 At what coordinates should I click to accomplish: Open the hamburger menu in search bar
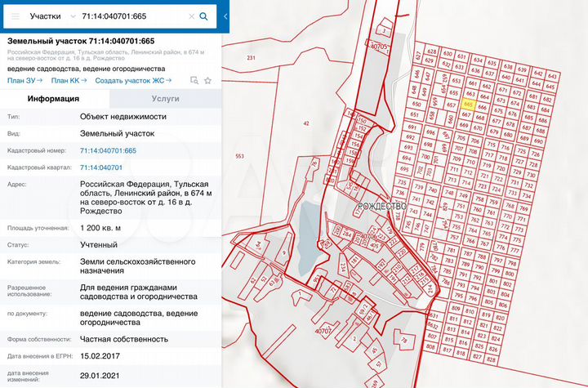tap(15, 16)
